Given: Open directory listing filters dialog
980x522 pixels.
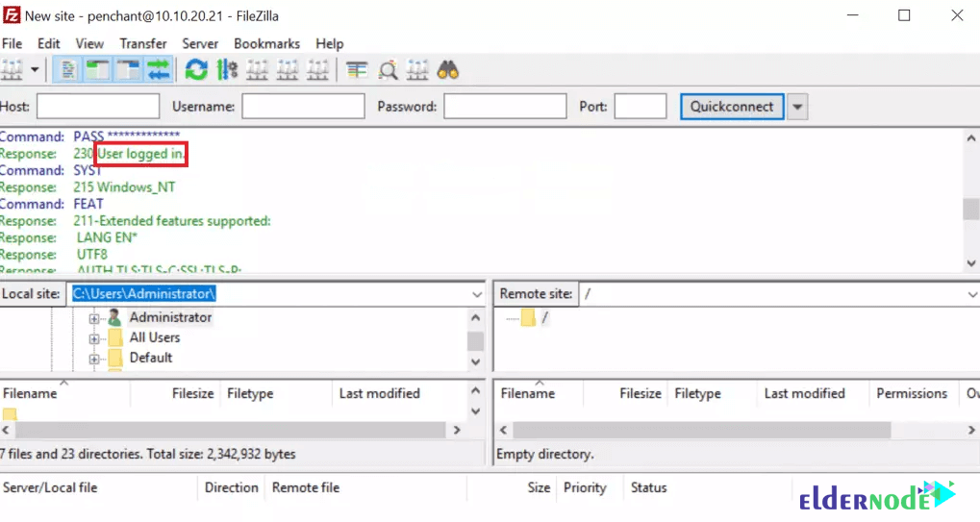Looking at the screenshot, I should point(357,70).
